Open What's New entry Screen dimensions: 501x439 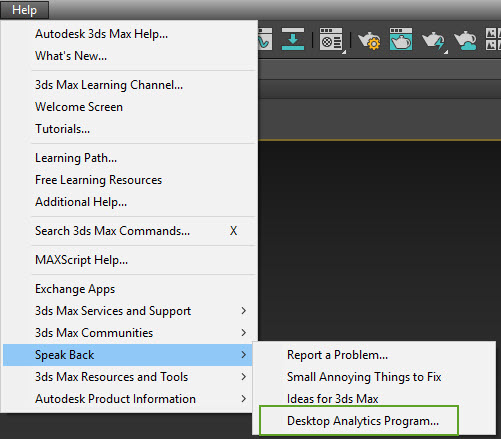[x=129, y=56]
